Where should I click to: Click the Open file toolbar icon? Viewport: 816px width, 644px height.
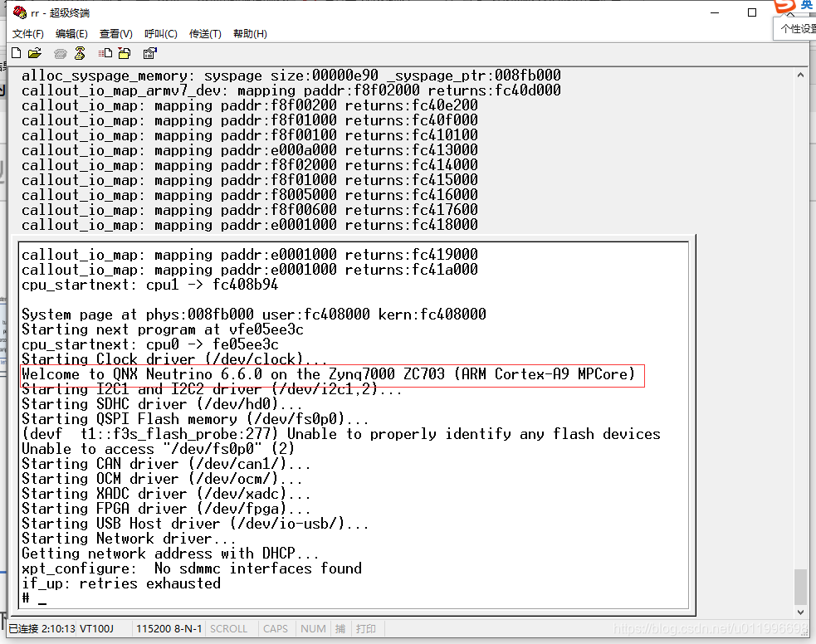[x=34, y=53]
